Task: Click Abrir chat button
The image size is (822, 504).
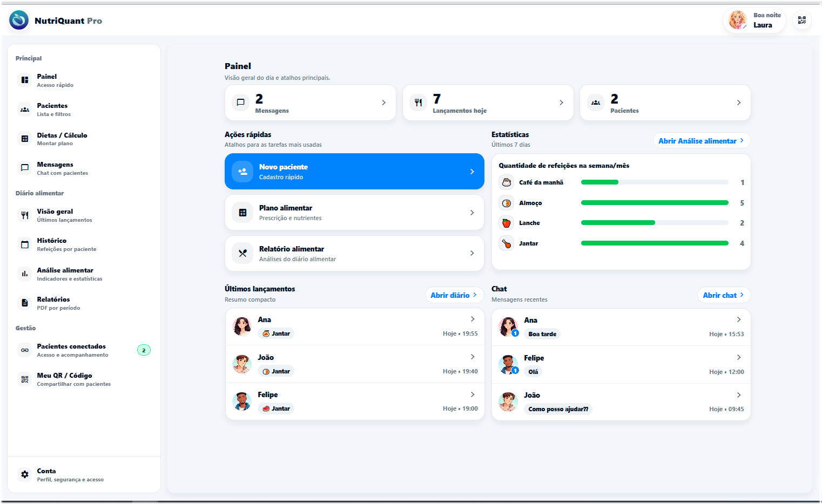Action: click(723, 295)
